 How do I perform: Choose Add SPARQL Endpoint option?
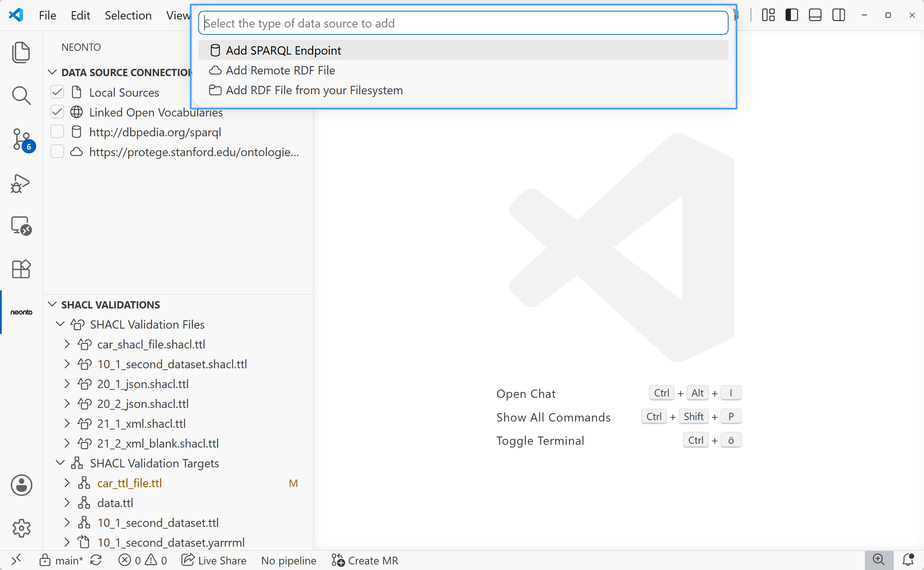[x=463, y=50]
